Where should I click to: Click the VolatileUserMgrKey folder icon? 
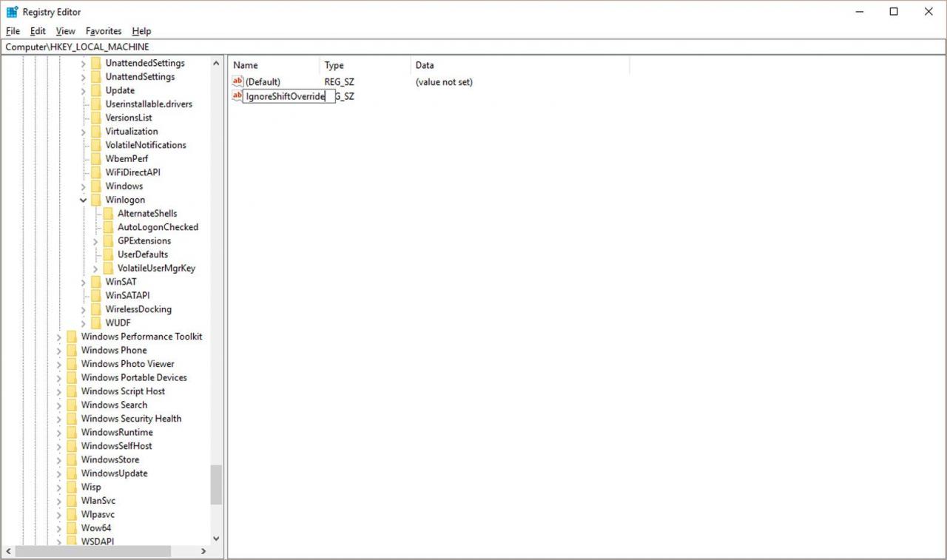click(x=109, y=268)
